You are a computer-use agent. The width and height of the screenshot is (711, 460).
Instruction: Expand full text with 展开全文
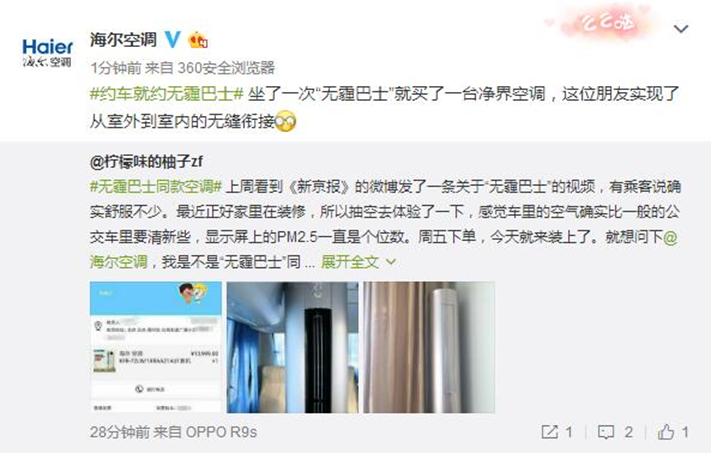click(350, 262)
